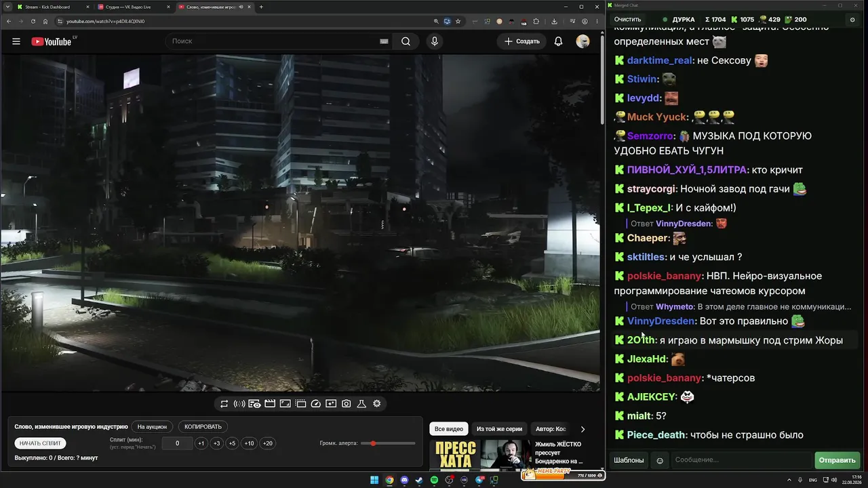Open the on-screen keyboard in search box

(x=384, y=41)
